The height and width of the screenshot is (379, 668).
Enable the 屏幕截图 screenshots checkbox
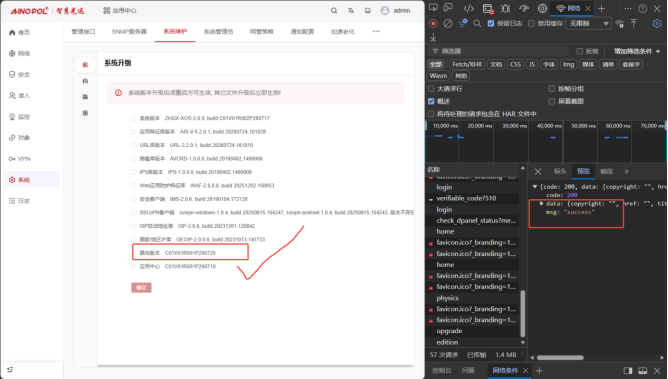tap(552, 101)
